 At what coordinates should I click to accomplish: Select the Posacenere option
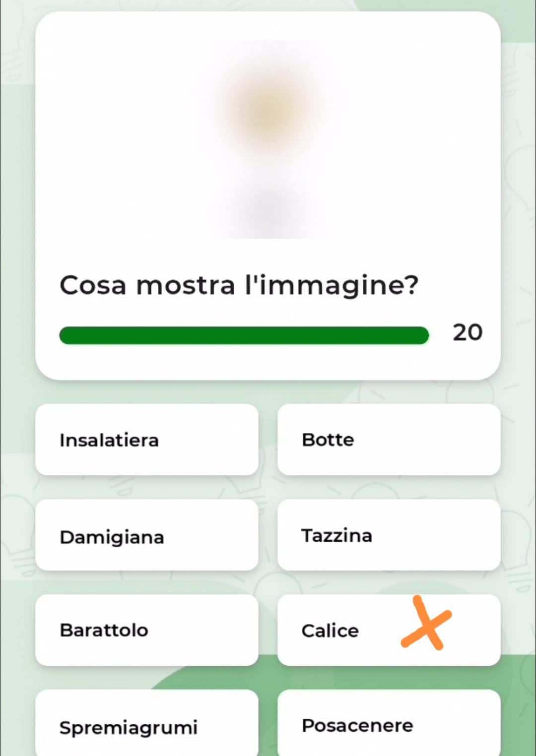coord(389,725)
